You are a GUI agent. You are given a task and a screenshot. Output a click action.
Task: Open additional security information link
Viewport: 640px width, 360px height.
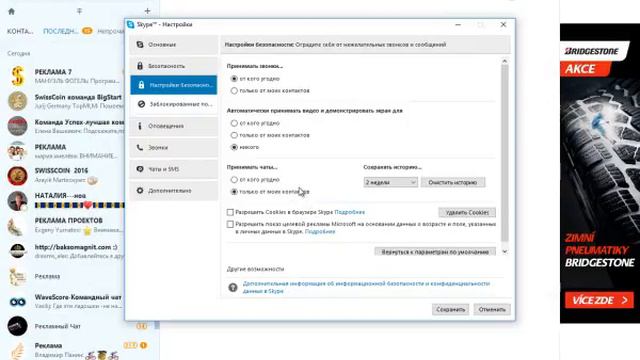tap(366, 287)
